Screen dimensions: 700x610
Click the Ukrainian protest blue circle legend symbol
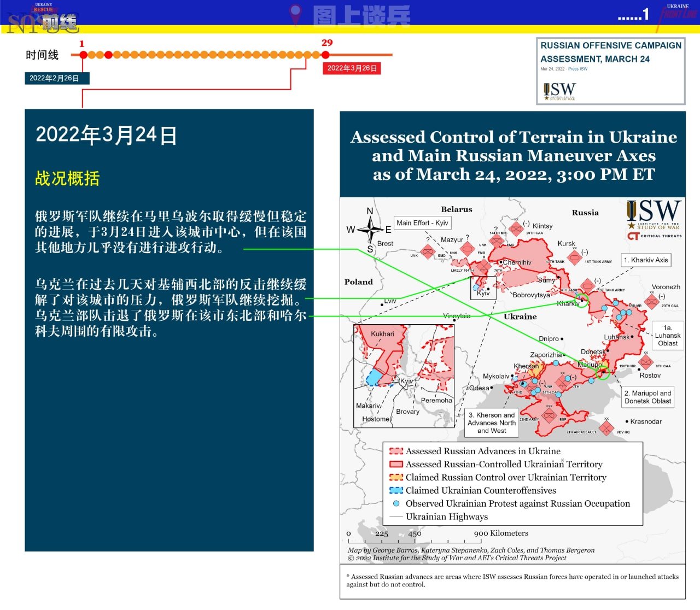coord(396,504)
